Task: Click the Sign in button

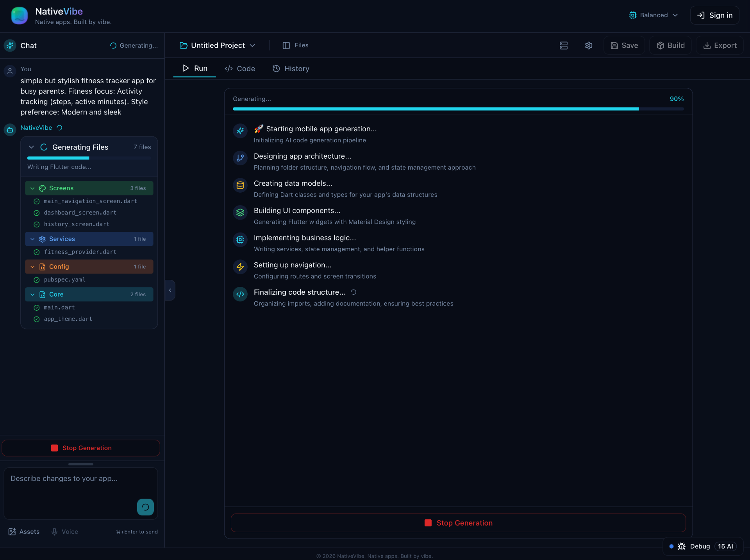Action: point(714,15)
